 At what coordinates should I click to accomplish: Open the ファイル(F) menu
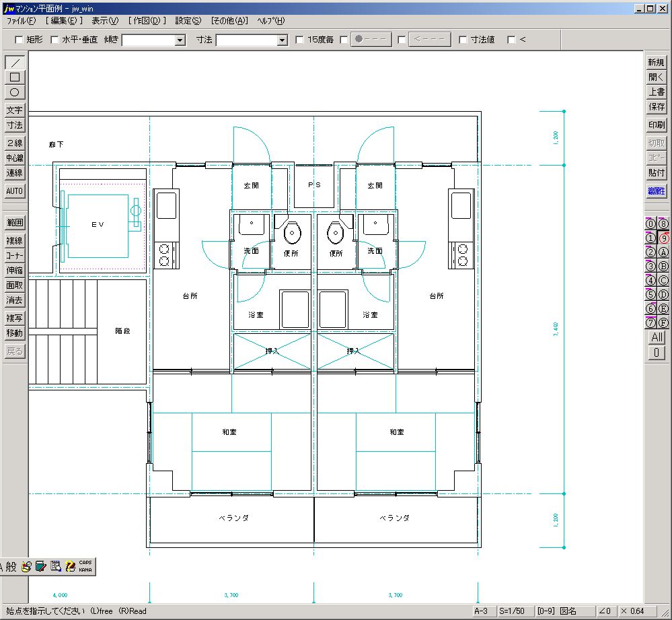pos(22,21)
